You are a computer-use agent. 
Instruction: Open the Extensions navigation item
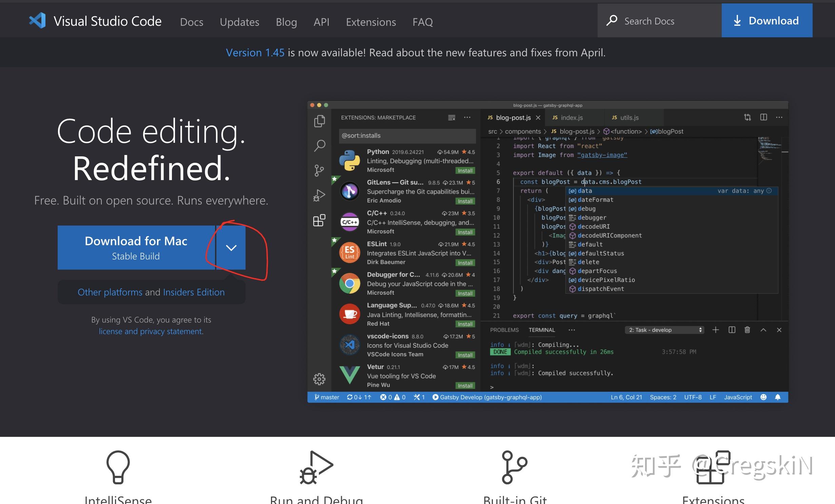(x=371, y=22)
